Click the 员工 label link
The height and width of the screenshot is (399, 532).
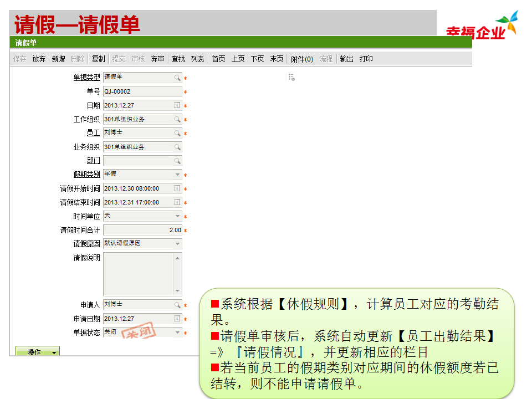(x=93, y=133)
